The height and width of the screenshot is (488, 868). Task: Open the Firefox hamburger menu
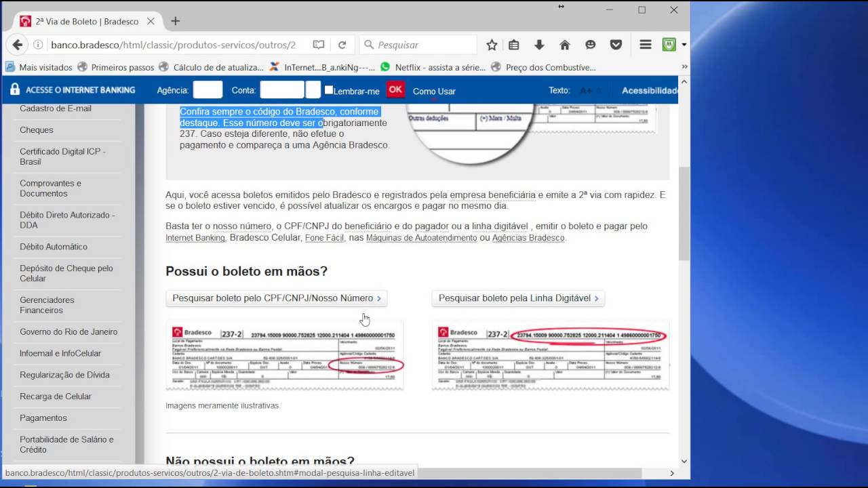[x=646, y=45]
